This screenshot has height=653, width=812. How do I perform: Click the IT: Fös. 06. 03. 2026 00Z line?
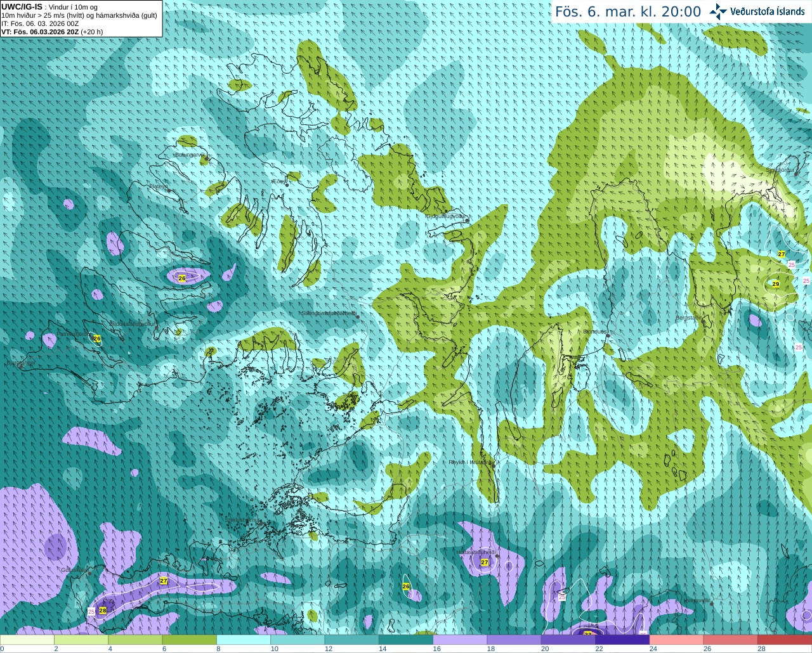point(40,23)
